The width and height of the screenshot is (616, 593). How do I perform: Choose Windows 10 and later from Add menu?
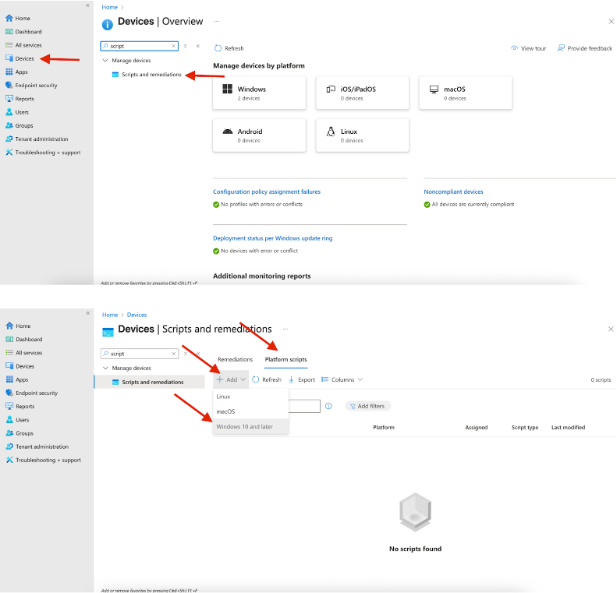pyautogui.click(x=244, y=426)
